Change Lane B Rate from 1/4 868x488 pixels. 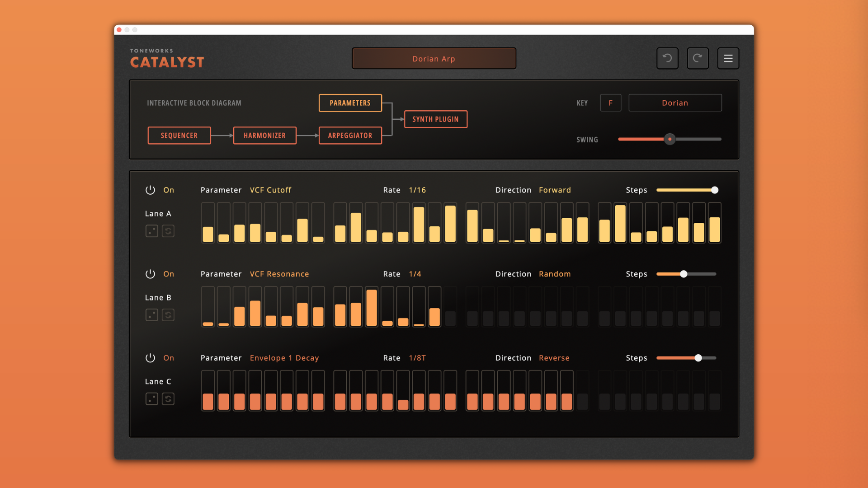click(x=415, y=274)
